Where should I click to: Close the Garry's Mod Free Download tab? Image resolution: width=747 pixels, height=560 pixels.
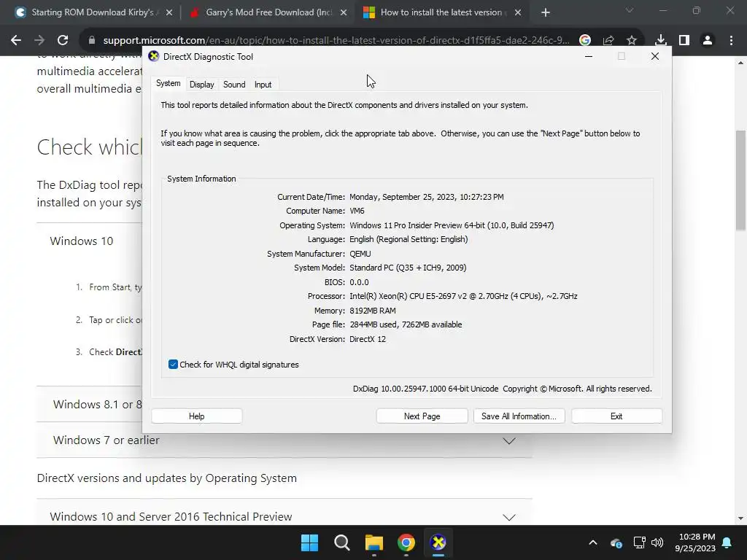tap(344, 13)
